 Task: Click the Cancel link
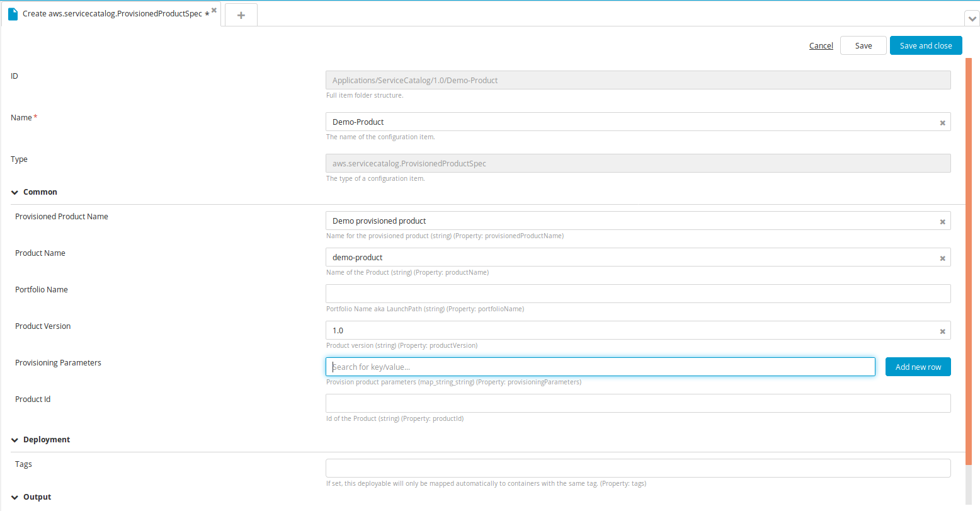pyautogui.click(x=821, y=46)
